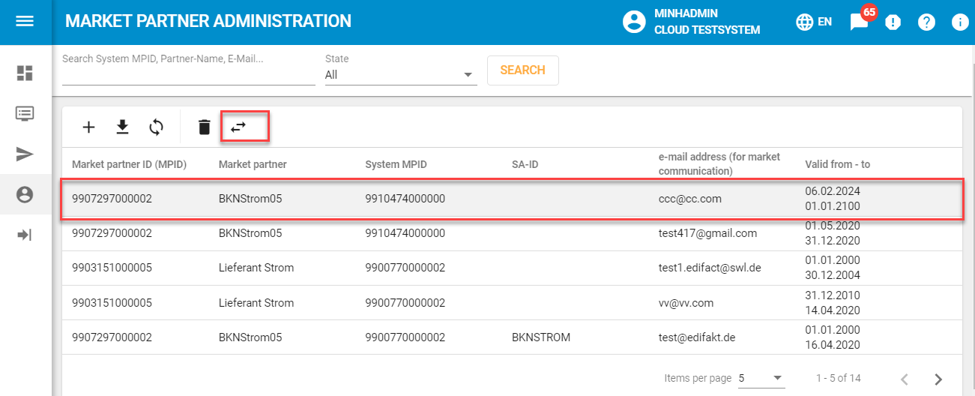Viewport: 975px width, 396px height.
Task: Click the trash delete icon
Action: (x=204, y=127)
